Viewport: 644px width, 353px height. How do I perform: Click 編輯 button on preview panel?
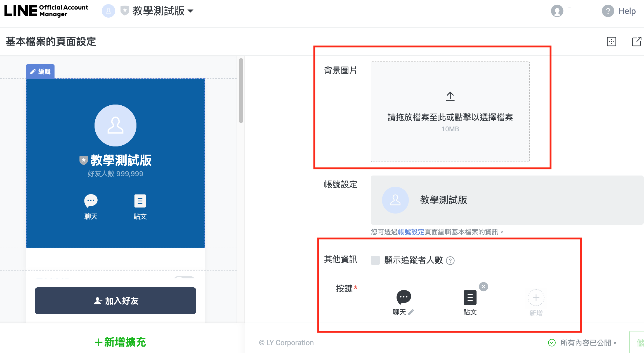pyautogui.click(x=41, y=71)
